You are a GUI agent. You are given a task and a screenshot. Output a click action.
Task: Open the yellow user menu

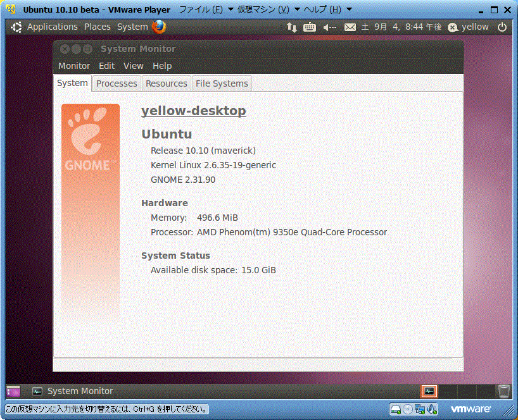click(x=475, y=27)
